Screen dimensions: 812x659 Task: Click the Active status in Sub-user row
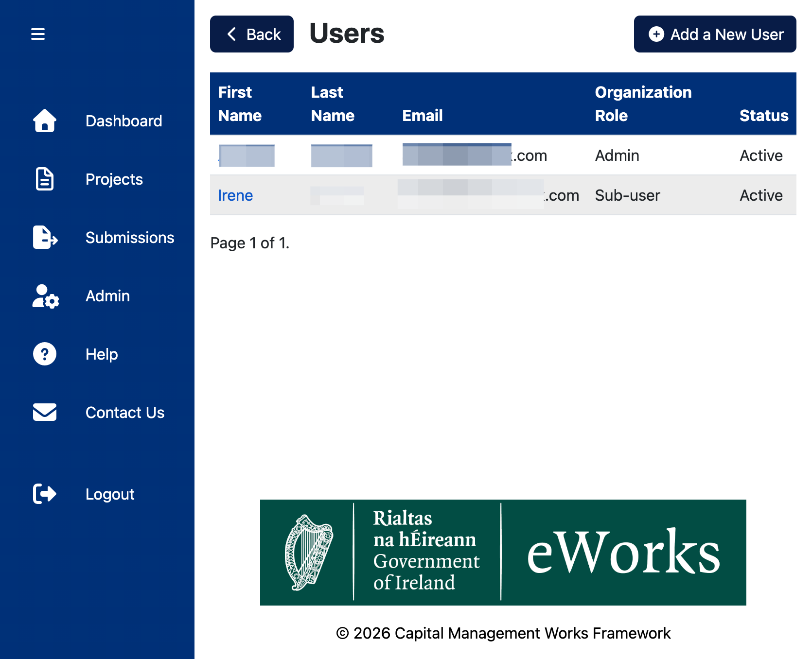tap(761, 195)
